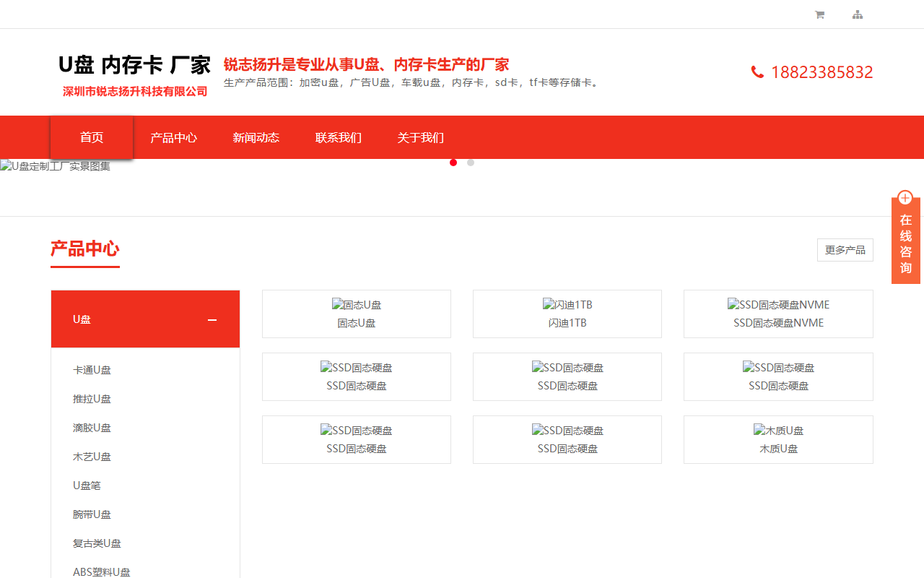Viewport: 924px width, 578px height.
Task: Select the 木艺U盘 category
Action: click(92, 457)
